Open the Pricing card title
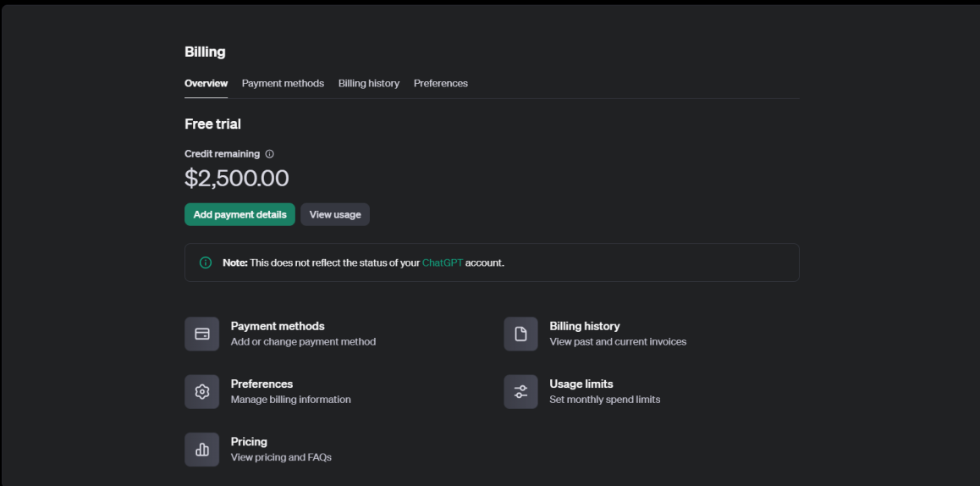The image size is (980, 486). pos(249,442)
